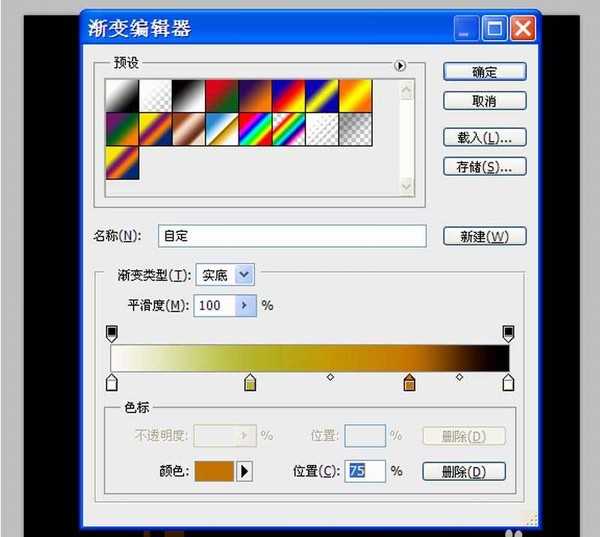This screenshot has width=600, height=537.
Task: Select the olive-yellow color stop
Action: click(x=250, y=382)
